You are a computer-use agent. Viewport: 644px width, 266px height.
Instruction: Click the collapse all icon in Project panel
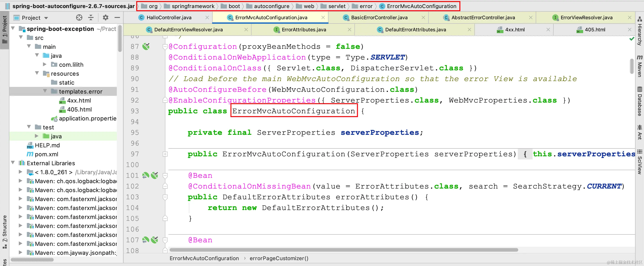pos(91,17)
